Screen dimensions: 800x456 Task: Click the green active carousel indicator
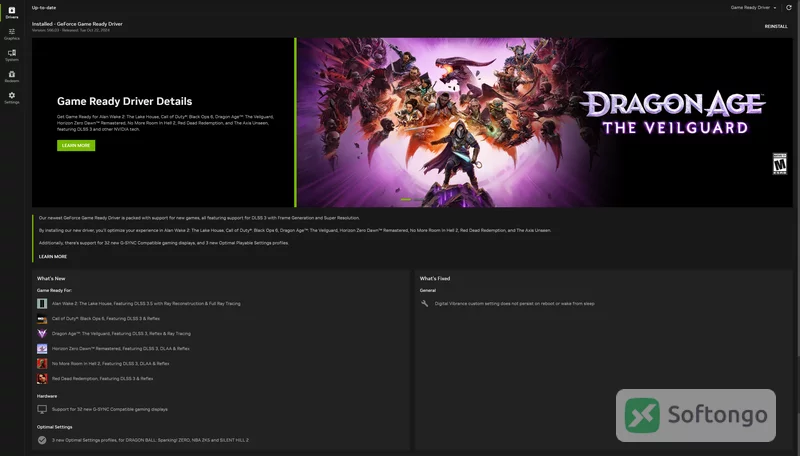point(406,199)
